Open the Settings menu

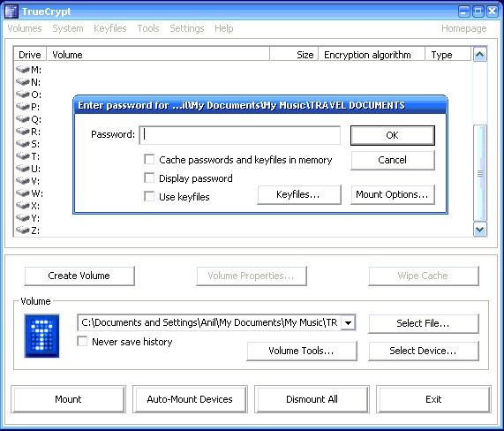point(187,28)
